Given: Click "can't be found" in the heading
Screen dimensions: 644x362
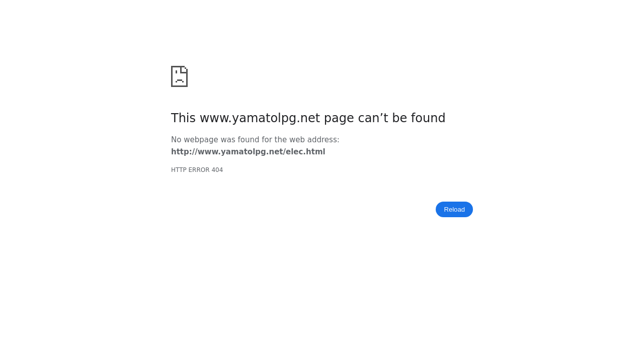Looking at the screenshot, I should 401,118.
